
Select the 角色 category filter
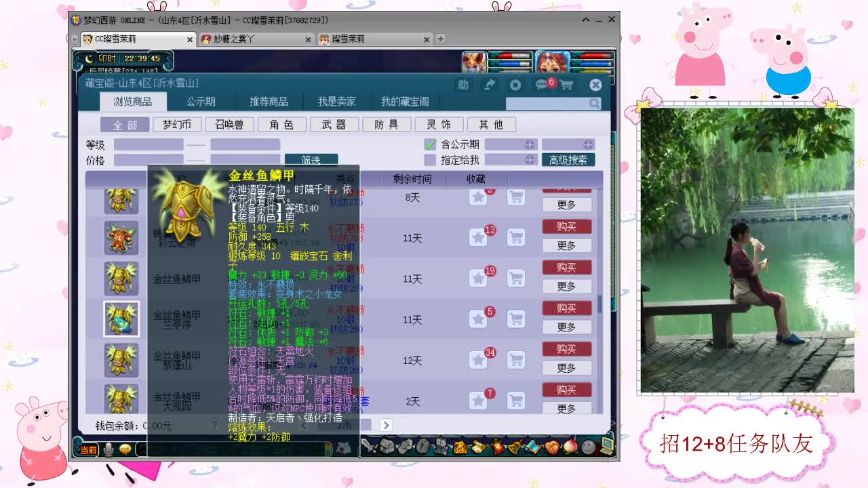click(281, 125)
